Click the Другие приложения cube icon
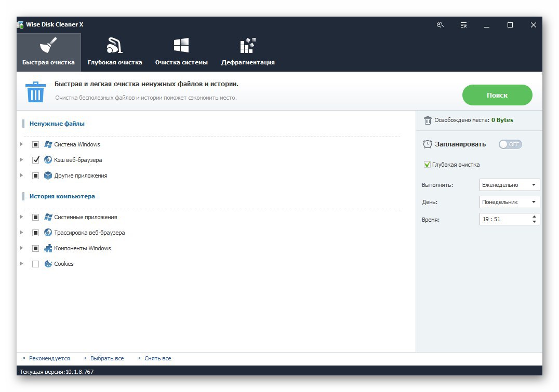The width and height of the screenshot is (559, 392). [48, 175]
